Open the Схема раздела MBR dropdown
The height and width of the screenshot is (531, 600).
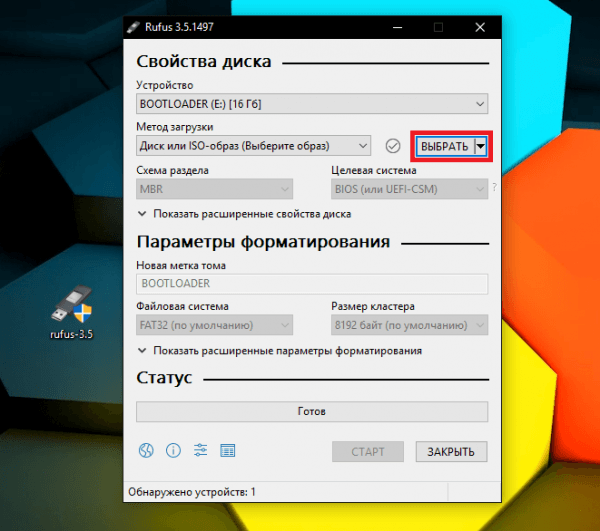pos(214,189)
